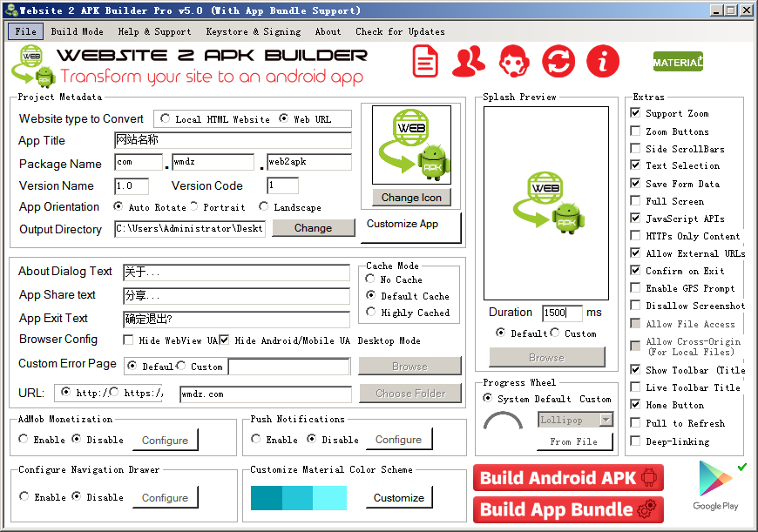Image resolution: width=758 pixels, height=532 pixels.
Task: Click Build Android APK button
Action: [x=568, y=478]
